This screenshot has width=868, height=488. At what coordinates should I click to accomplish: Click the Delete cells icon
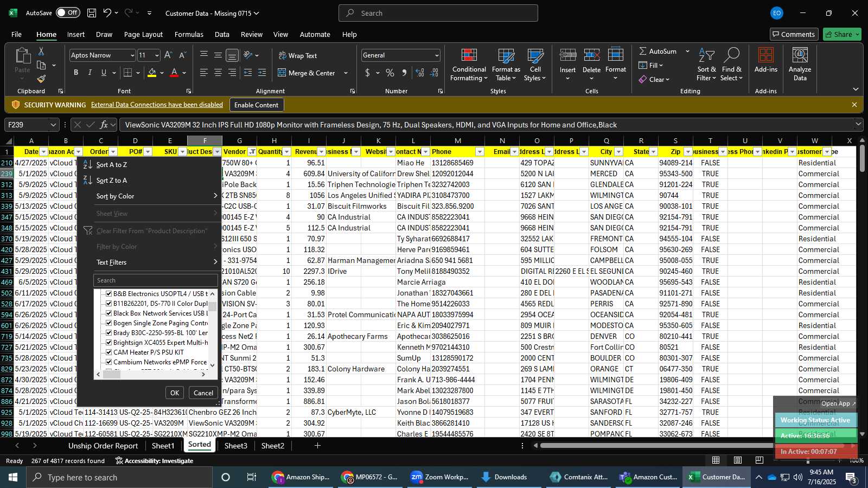(x=591, y=55)
